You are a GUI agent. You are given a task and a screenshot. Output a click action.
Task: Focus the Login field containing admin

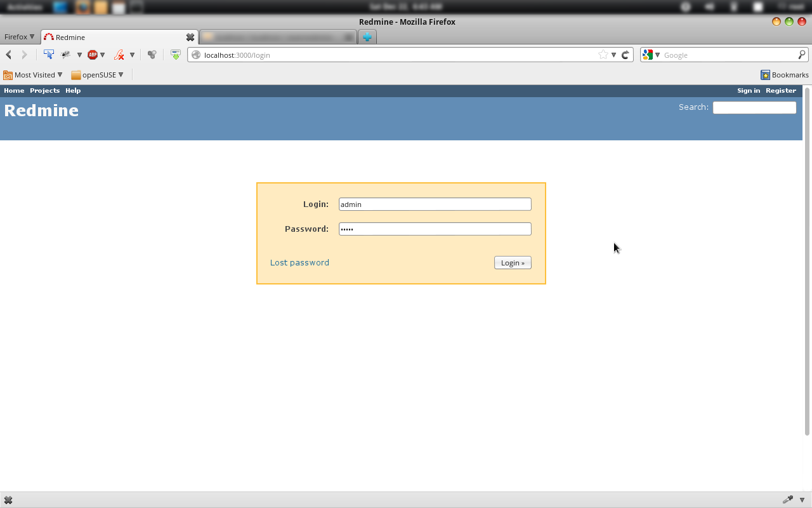point(435,204)
